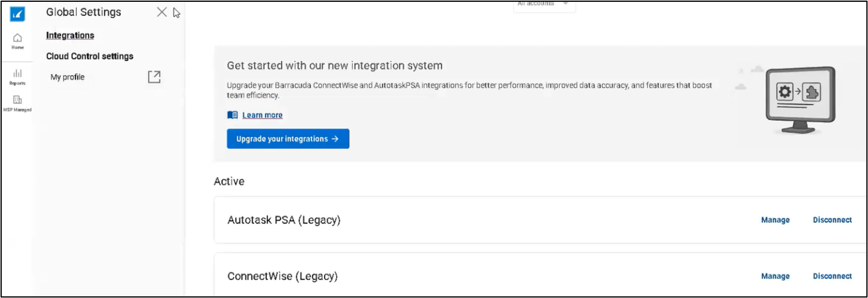This screenshot has width=868, height=298.
Task: Close the Global Settings panel
Action: tap(161, 12)
